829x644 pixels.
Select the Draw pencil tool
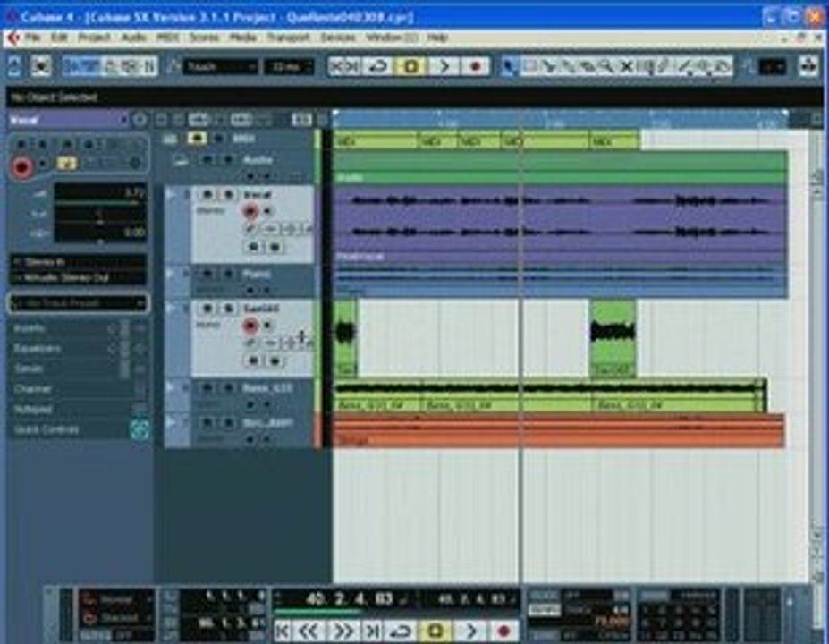pos(664,66)
